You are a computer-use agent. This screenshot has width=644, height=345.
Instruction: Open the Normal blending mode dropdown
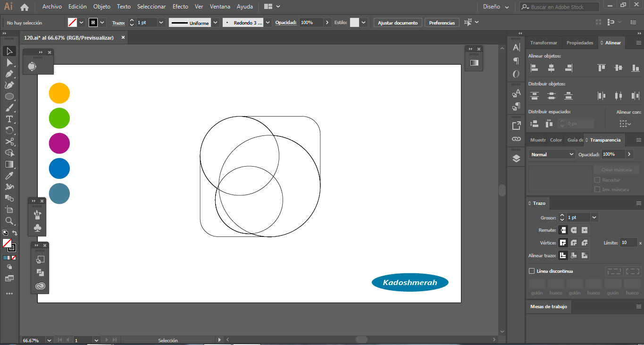[x=552, y=154]
